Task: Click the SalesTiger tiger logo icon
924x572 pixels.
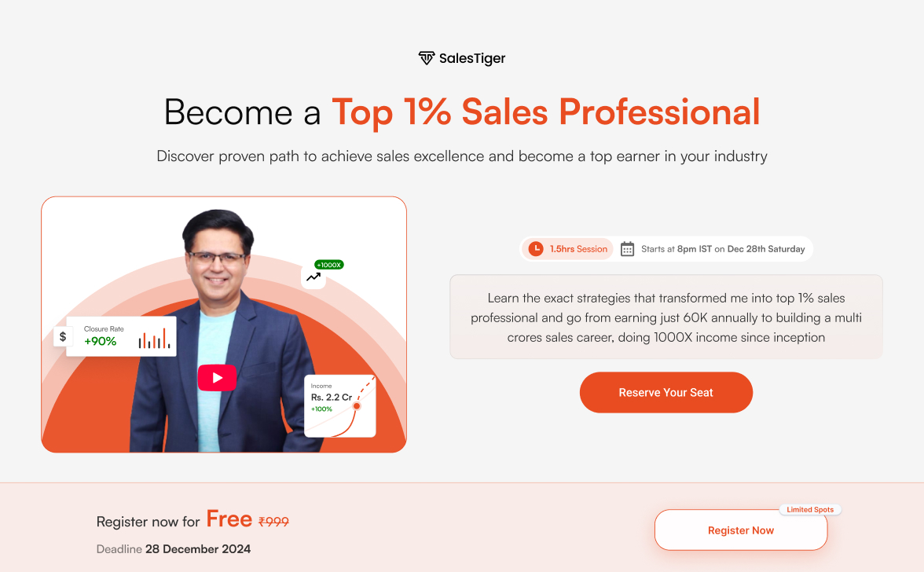Action: (426, 57)
